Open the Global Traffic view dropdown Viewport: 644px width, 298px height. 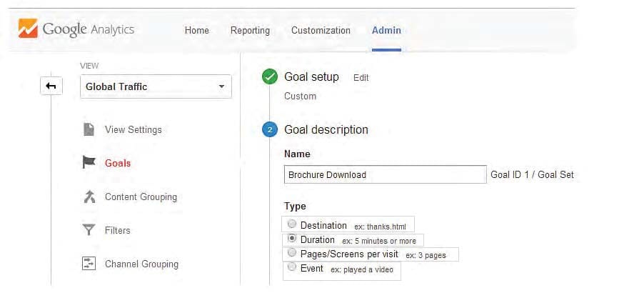coord(156,86)
